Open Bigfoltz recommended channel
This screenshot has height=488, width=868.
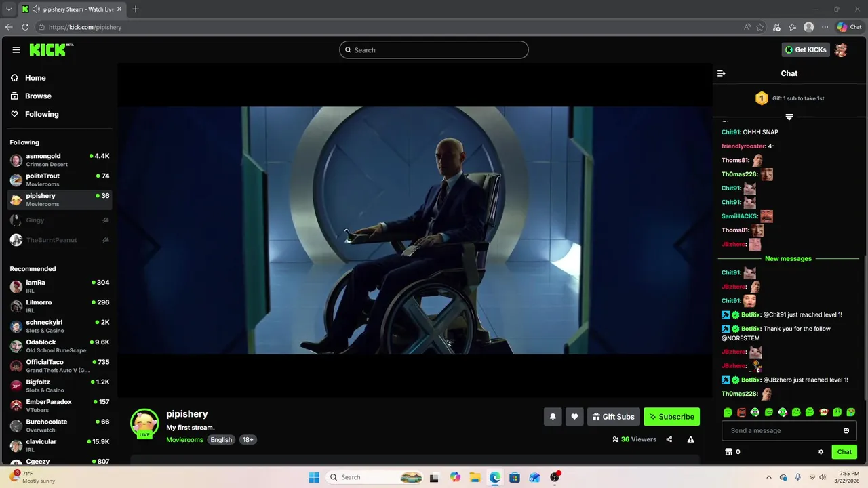60,386
